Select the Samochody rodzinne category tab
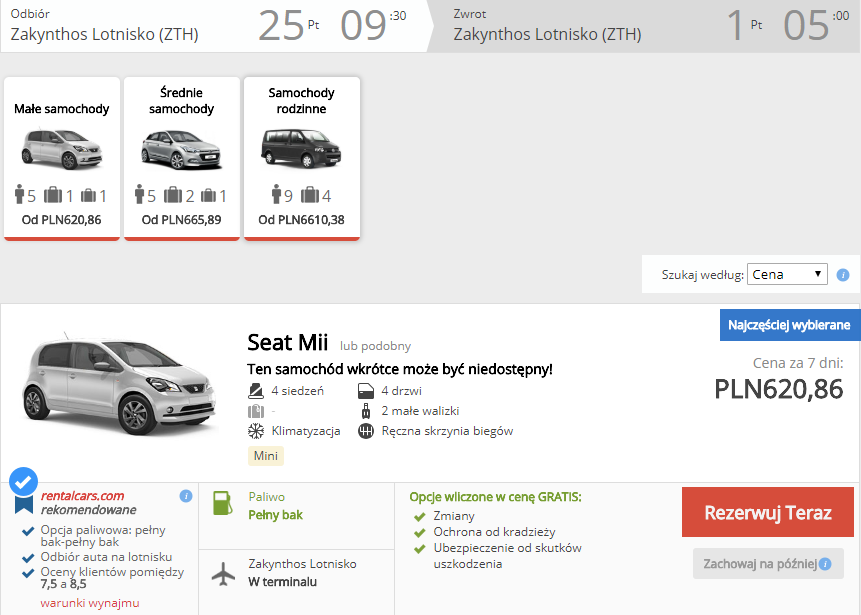This screenshot has width=861, height=615. click(x=301, y=158)
